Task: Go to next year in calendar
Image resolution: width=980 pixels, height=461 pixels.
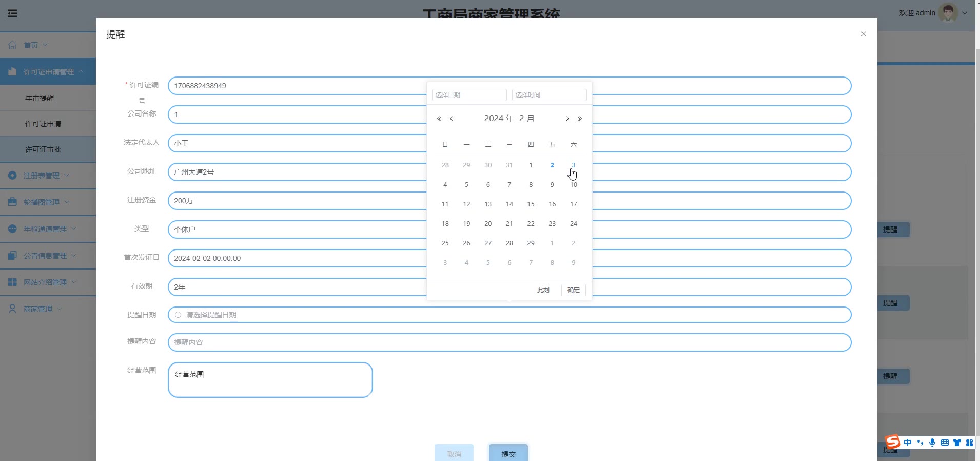Action: point(580,119)
